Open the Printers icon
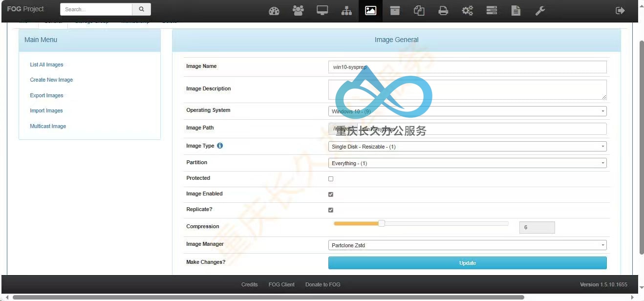The width and height of the screenshot is (644, 301). coord(443,11)
